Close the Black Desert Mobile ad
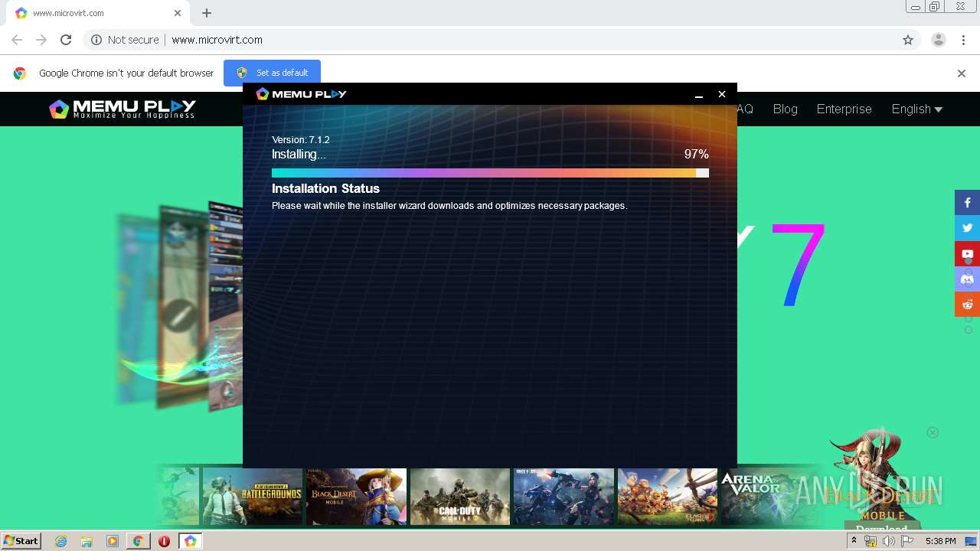Viewport: 980px width, 551px height. [933, 432]
